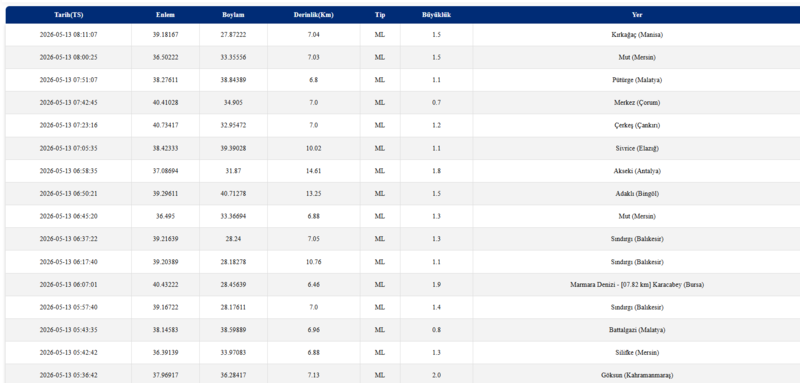
Task: Select Sındırgı (Balıkesir) in the 06:17:40 row
Action: tap(637, 262)
